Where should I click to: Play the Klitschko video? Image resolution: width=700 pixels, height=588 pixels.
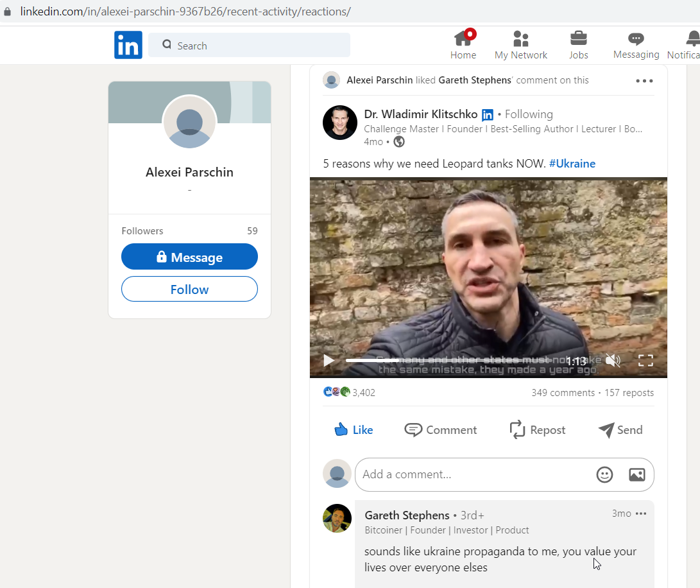click(x=329, y=360)
